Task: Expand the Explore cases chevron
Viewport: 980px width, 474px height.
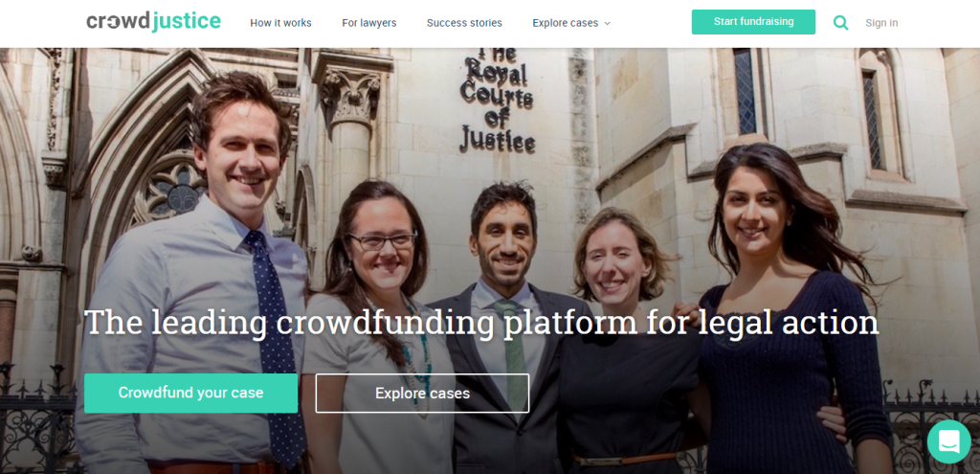Action: point(607,24)
